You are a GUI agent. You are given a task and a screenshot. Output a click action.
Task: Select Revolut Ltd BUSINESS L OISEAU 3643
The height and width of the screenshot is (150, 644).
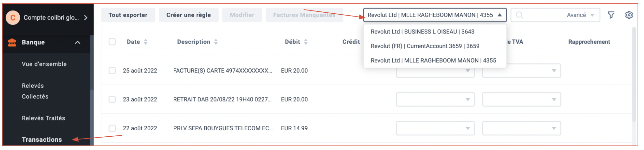(x=422, y=32)
